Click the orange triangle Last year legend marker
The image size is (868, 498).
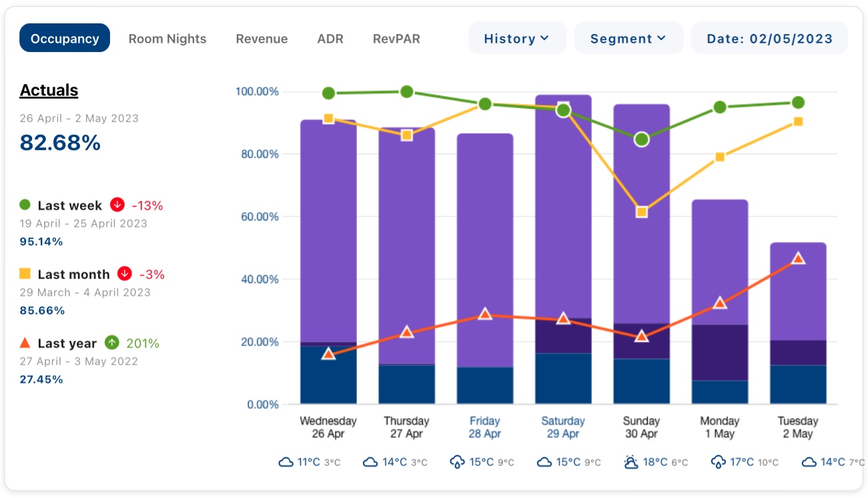point(25,342)
